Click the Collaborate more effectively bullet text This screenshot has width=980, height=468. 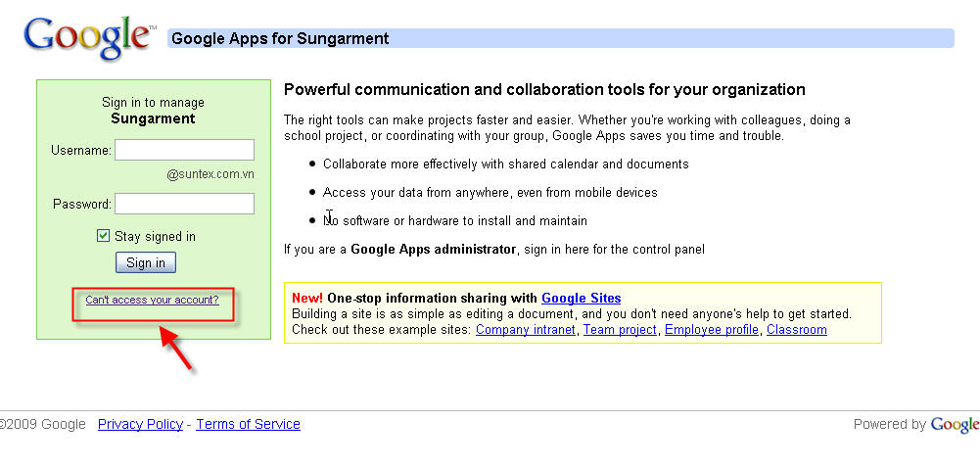(505, 164)
